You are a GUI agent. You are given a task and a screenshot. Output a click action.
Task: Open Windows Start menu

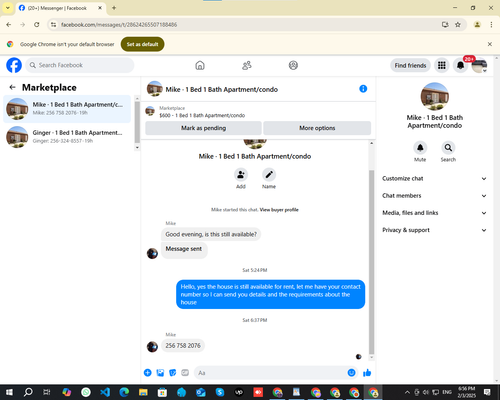click(x=9, y=392)
